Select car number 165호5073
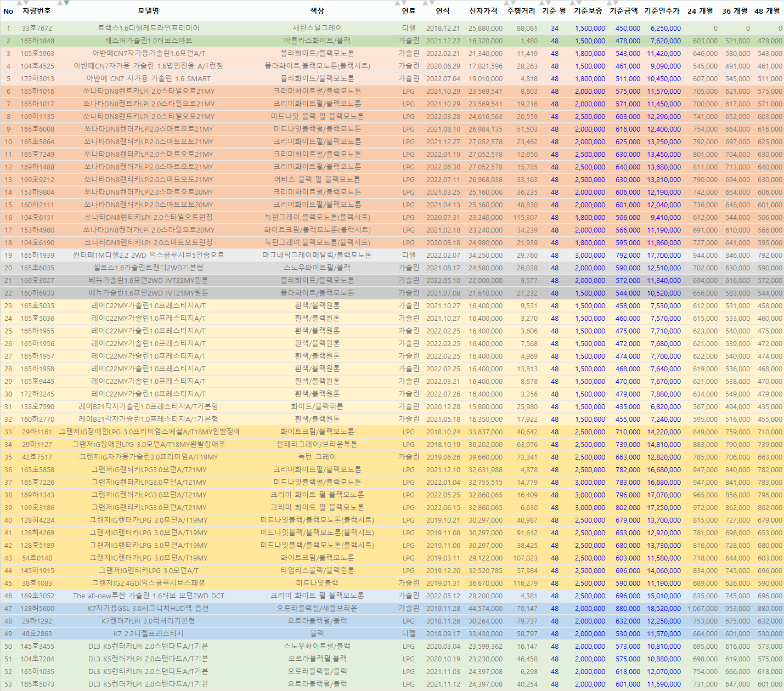The height and width of the screenshot is (691, 784). click(37, 684)
